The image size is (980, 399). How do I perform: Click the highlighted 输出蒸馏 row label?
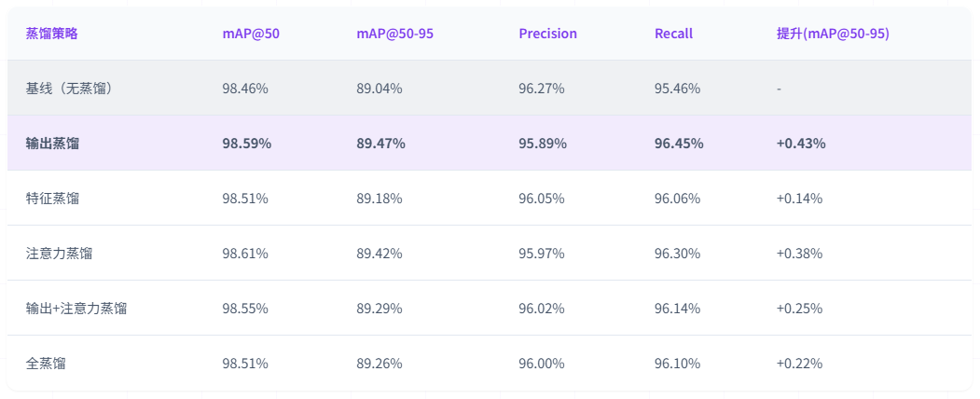[x=52, y=144]
